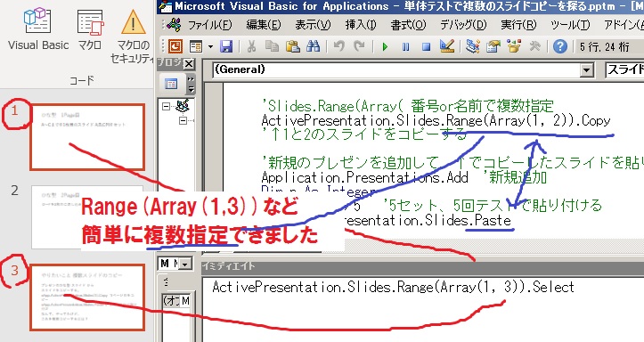Open the ツール(T) menu
Screen dimensions: 644x342
[570, 26]
